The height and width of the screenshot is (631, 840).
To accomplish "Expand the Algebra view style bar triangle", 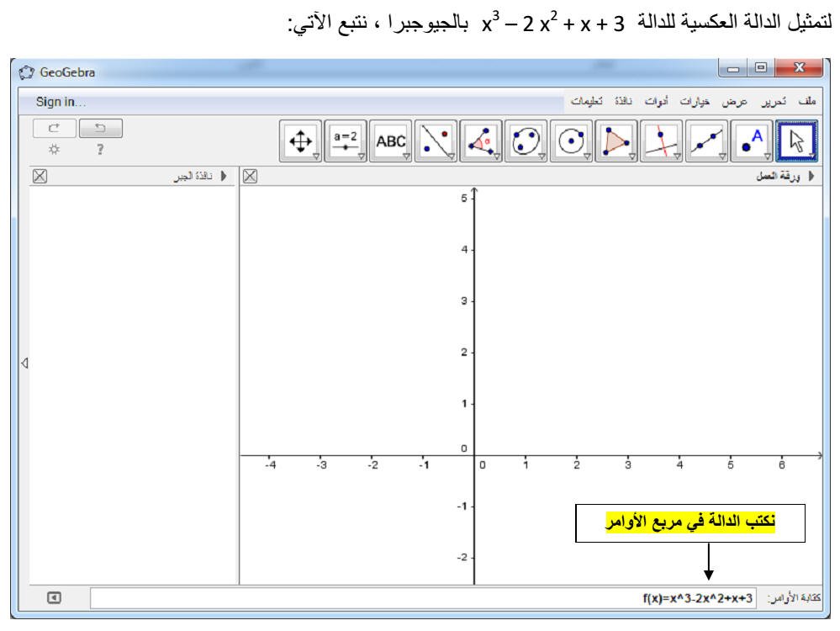I will [x=224, y=176].
